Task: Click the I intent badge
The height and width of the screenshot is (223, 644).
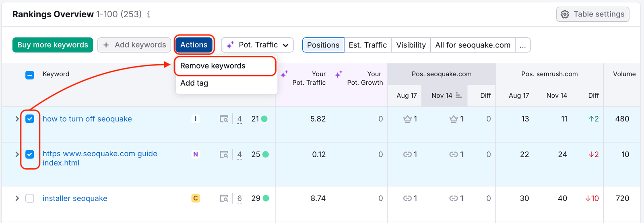Action: [196, 119]
